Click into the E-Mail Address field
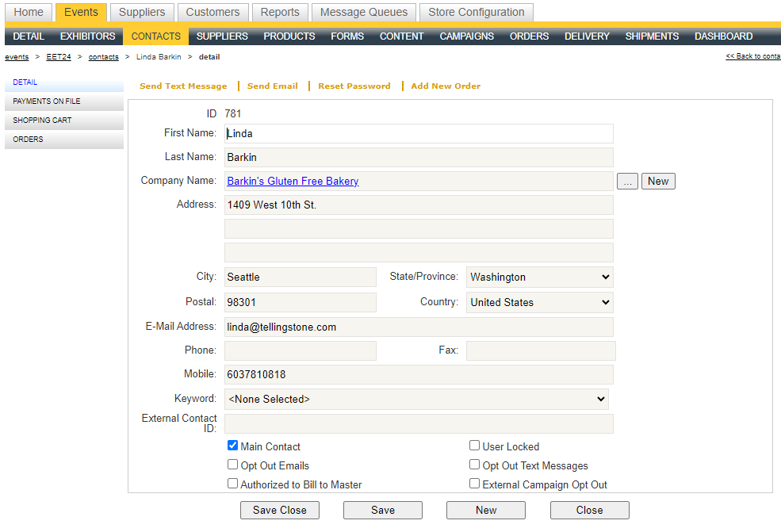The width and height of the screenshot is (781, 532). point(419,327)
